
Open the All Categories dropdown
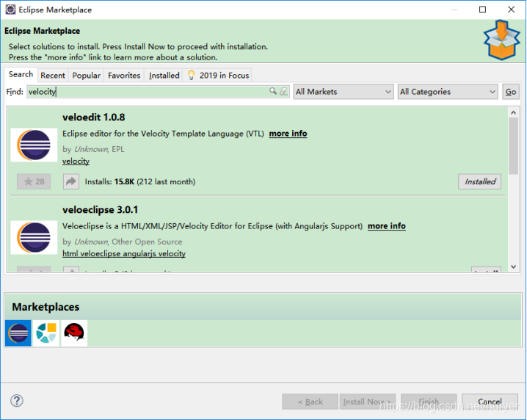click(448, 92)
